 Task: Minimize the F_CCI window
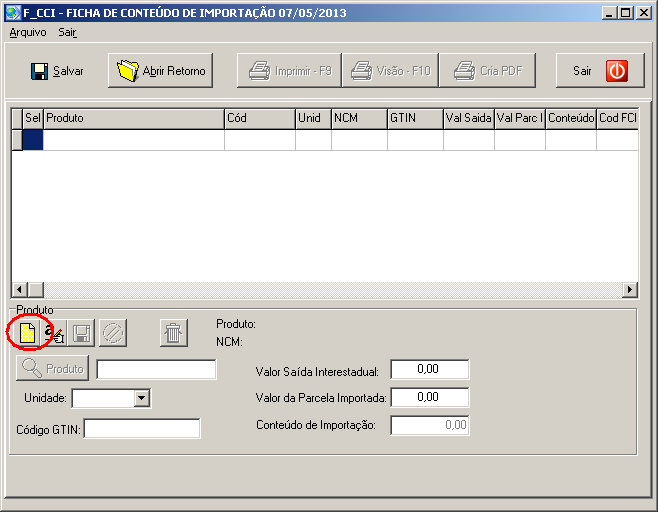tap(609, 13)
